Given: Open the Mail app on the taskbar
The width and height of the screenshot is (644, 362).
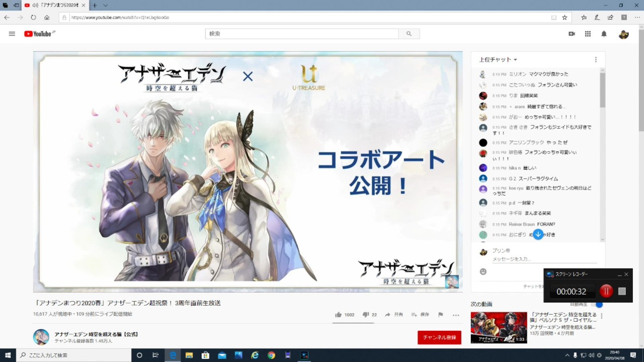Looking at the screenshot, I should pos(222,355).
